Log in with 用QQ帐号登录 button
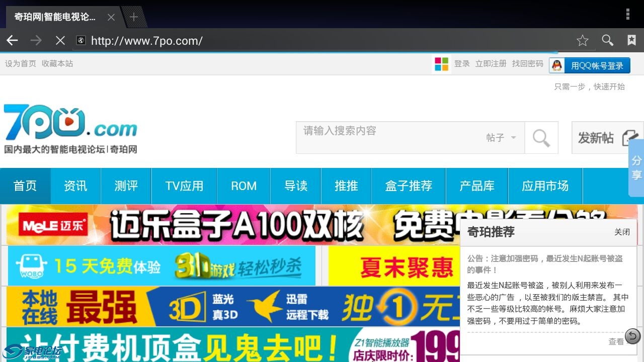Screen dimensions: 644x362 (x=590, y=65)
